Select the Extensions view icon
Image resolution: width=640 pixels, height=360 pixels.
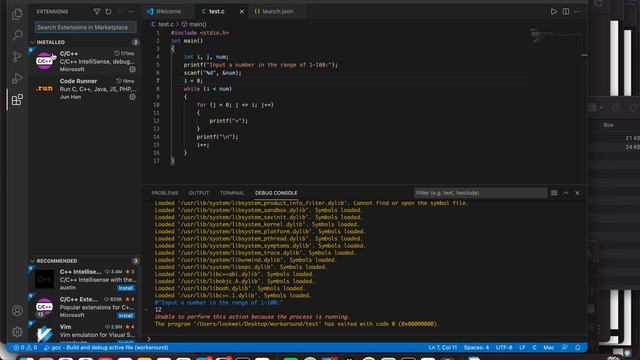pos(17,100)
